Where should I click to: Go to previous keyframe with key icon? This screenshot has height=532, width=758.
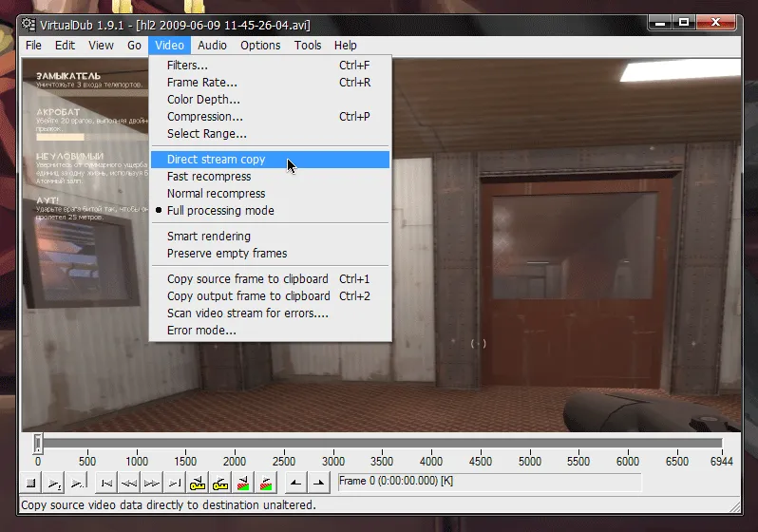tap(199, 483)
